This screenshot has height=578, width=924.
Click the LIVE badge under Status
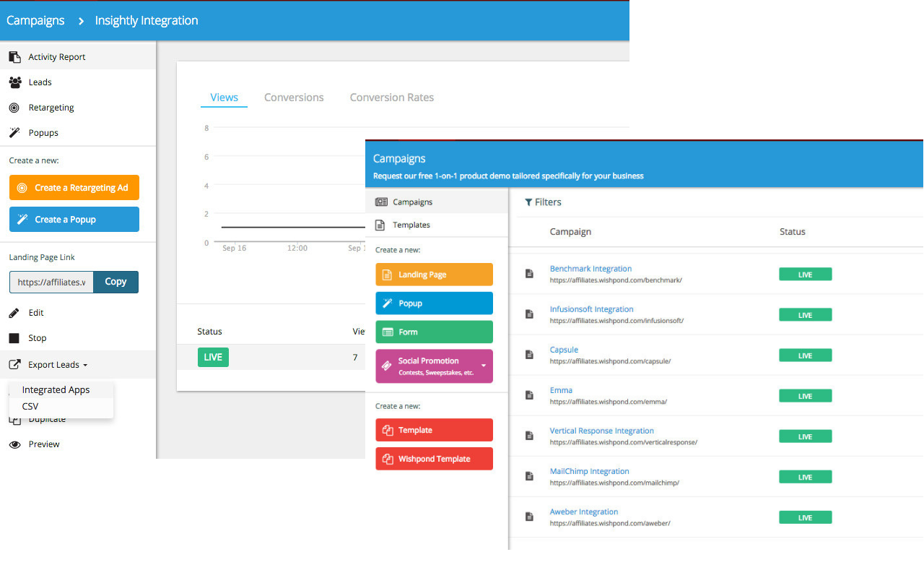(213, 358)
